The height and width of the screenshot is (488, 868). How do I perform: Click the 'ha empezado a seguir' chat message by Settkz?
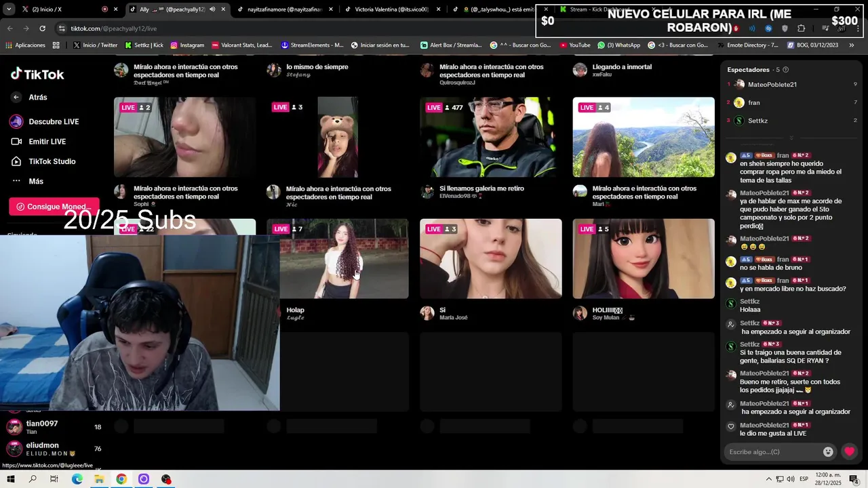tap(795, 331)
